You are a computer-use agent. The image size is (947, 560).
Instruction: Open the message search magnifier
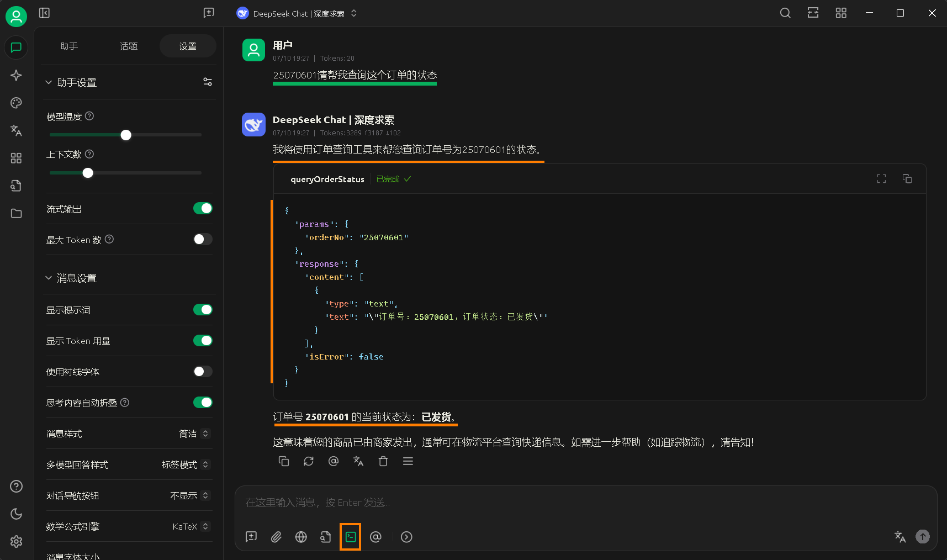[785, 13]
